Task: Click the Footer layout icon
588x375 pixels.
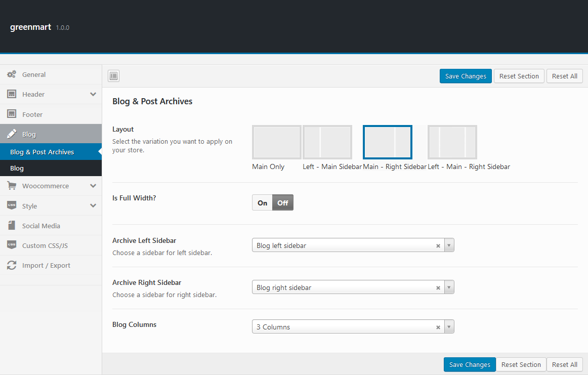Action: click(11, 114)
